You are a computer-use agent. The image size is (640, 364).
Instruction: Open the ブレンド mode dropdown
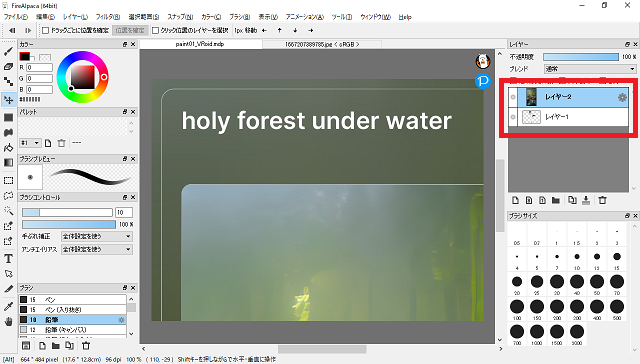click(590, 69)
